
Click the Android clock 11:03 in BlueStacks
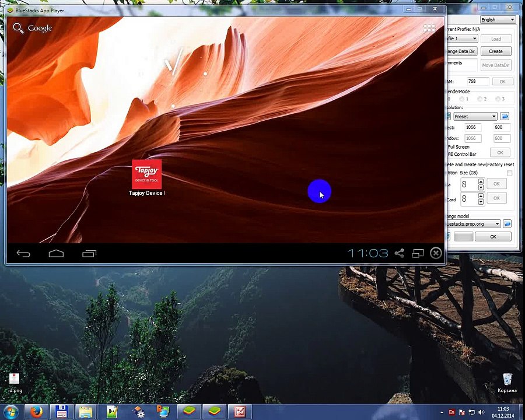pyautogui.click(x=367, y=253)
